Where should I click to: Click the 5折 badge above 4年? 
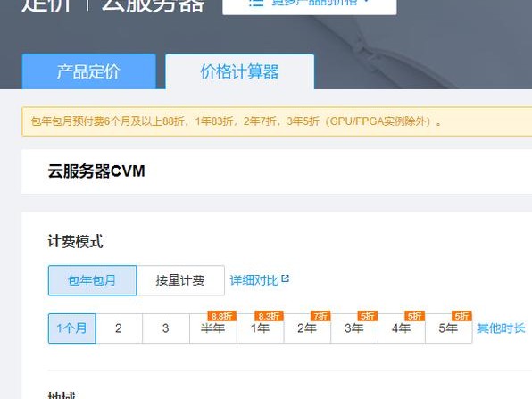[414, 316]
